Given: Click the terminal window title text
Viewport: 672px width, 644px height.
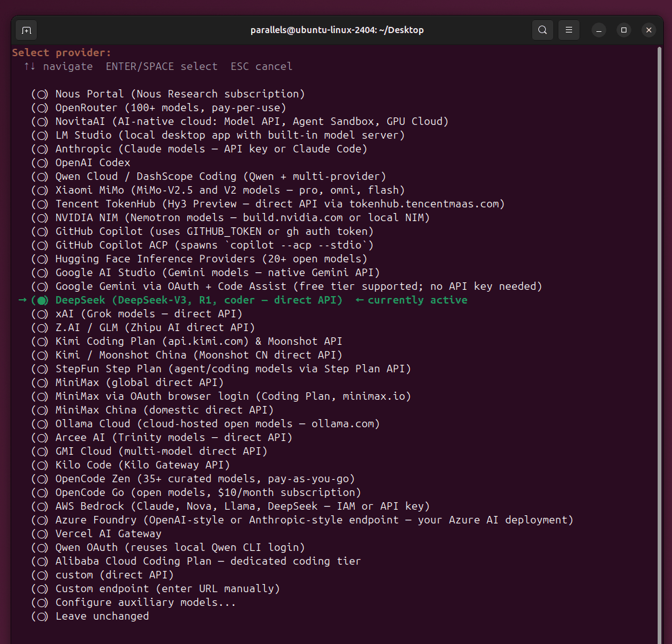Looking at the screenshot, I should click(x=337, y=30).
